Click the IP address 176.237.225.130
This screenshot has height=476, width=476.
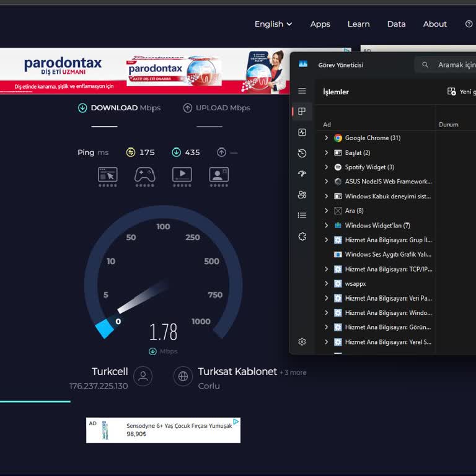click(99, 386)
